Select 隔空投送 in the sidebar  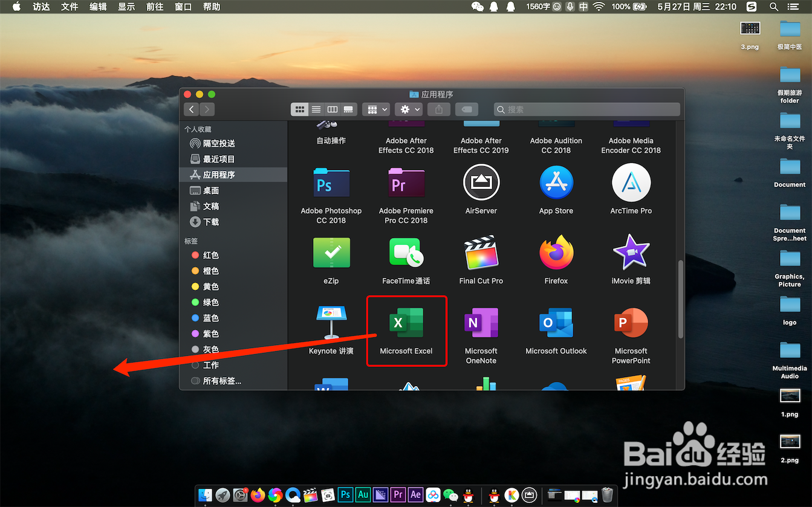[233, 143]
